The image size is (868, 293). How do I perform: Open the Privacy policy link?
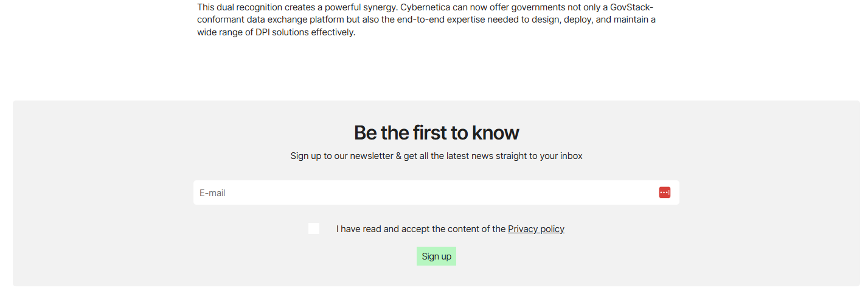click(x=536, y=229)
